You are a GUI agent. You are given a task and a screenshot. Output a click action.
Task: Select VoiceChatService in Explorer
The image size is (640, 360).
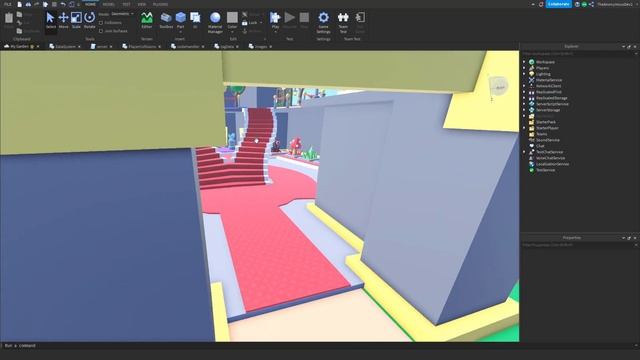550,158
